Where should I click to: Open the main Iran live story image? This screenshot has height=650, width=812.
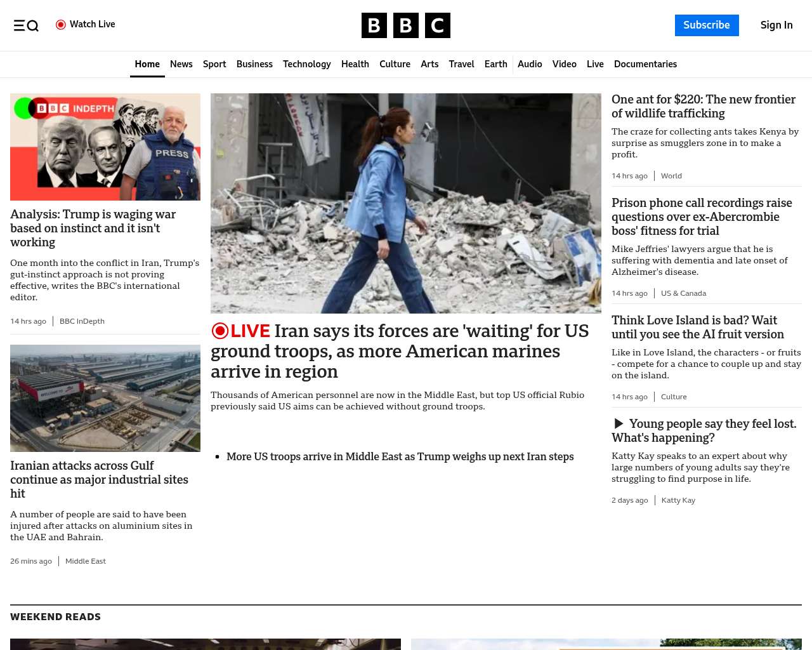point(406,203)
